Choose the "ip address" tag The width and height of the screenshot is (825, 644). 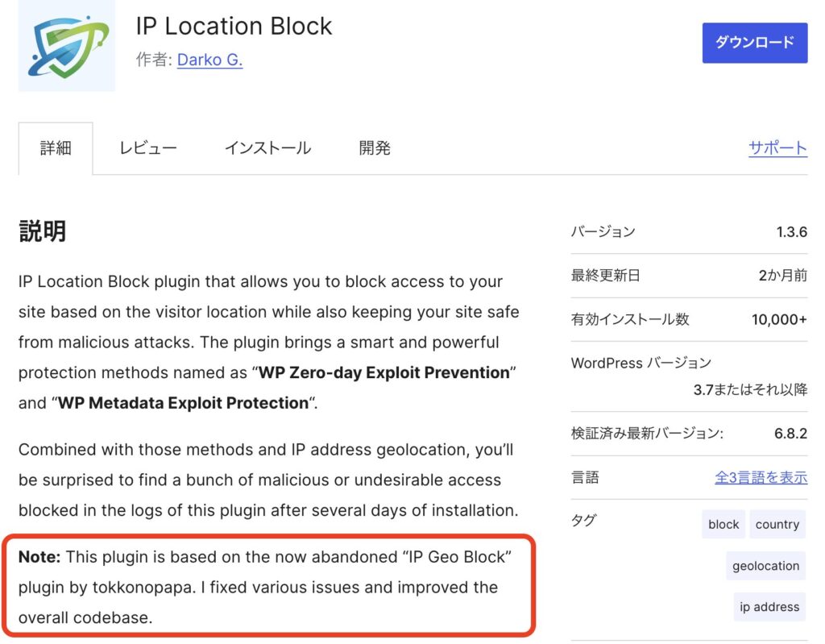(x=769, y=607)
